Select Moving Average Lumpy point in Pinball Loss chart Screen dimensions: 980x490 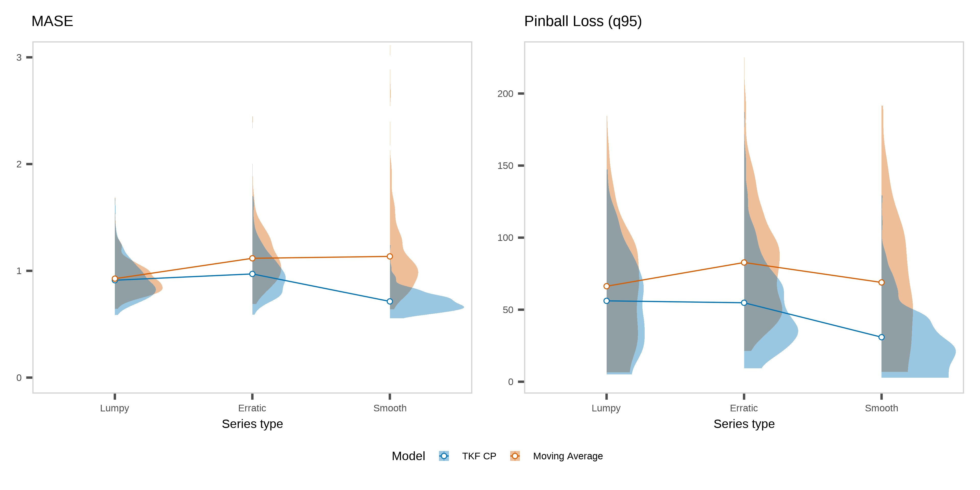[x=606, y=286]
